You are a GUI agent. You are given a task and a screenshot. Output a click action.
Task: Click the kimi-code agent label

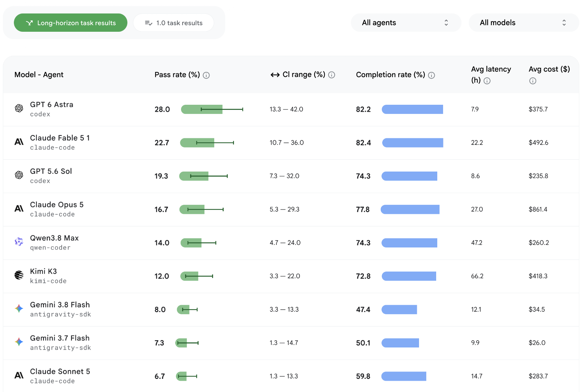pos(48,281)
